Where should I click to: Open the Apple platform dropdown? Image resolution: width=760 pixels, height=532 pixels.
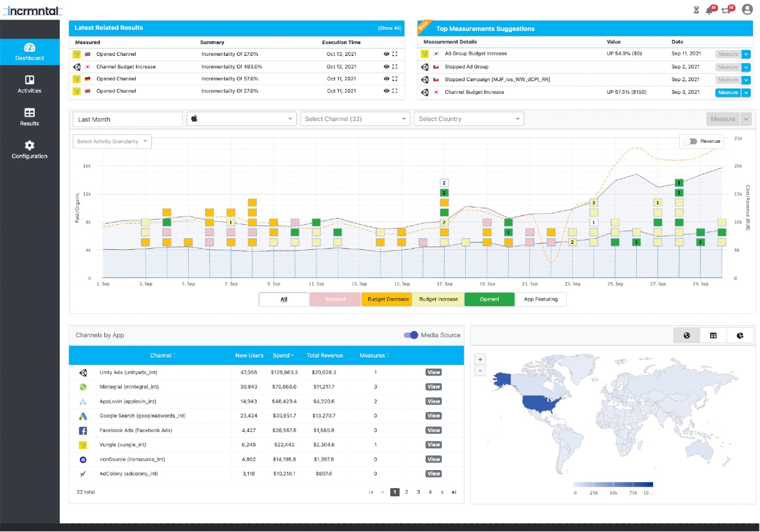242,119
